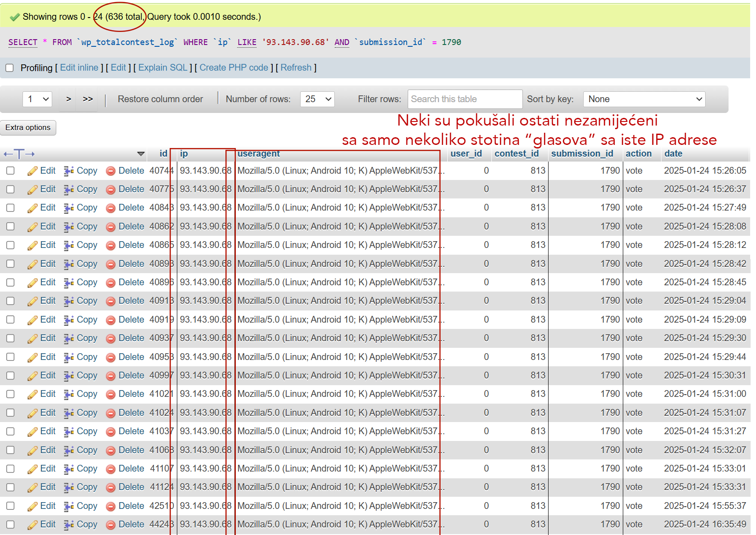Select checkbox for row id 40775
The width and height of the screenshot is (756, 535).
[x=10, y=189]
